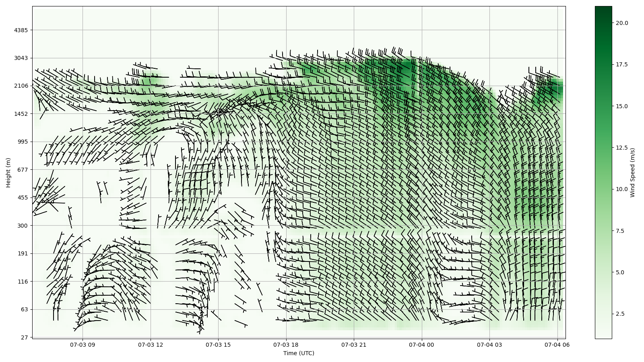The image size is (644, 362).
Task: Click the 4385 height tick label
Action: click(21, 30)
